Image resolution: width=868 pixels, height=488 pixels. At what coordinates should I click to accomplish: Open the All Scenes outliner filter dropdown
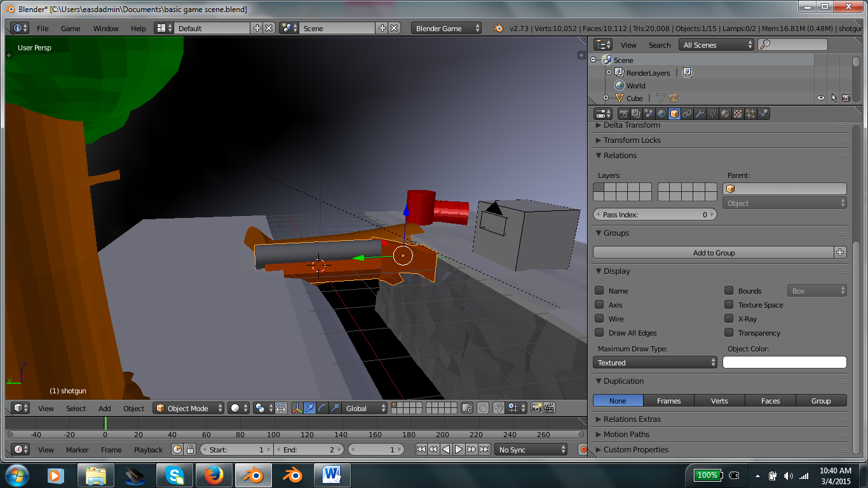[x=716, y=44]
